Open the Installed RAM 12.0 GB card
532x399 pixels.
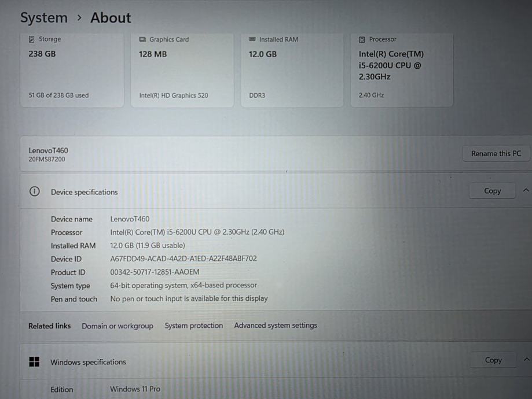click(x=292, y=70)
